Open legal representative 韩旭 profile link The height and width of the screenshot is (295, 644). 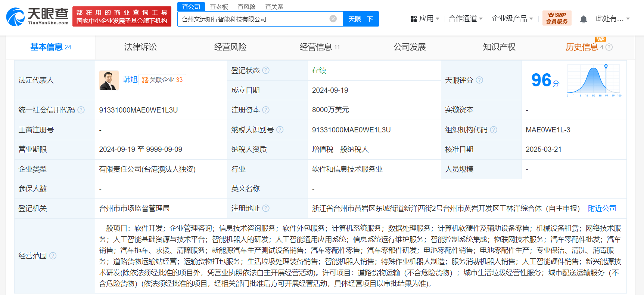click(130, 80)
